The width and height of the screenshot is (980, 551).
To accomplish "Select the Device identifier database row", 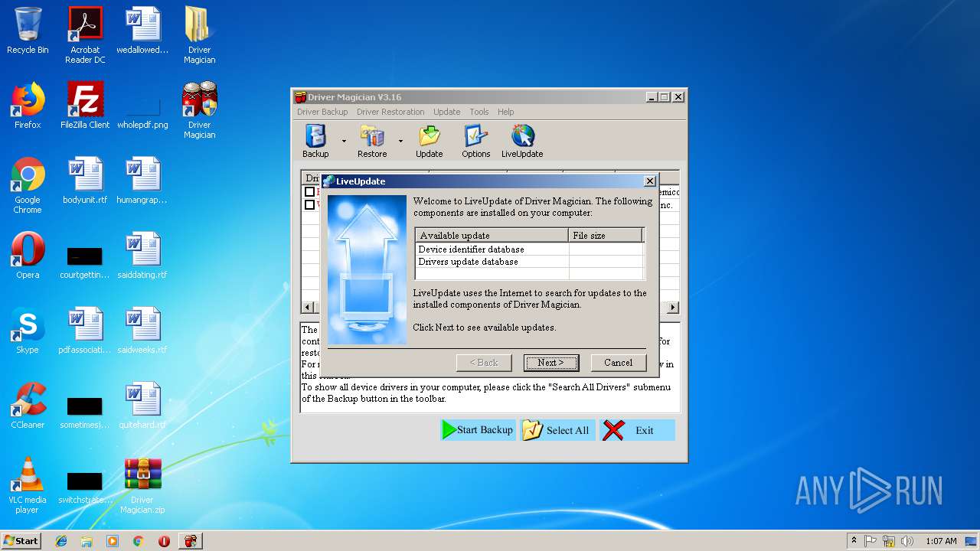I will [x=529, y=249].
